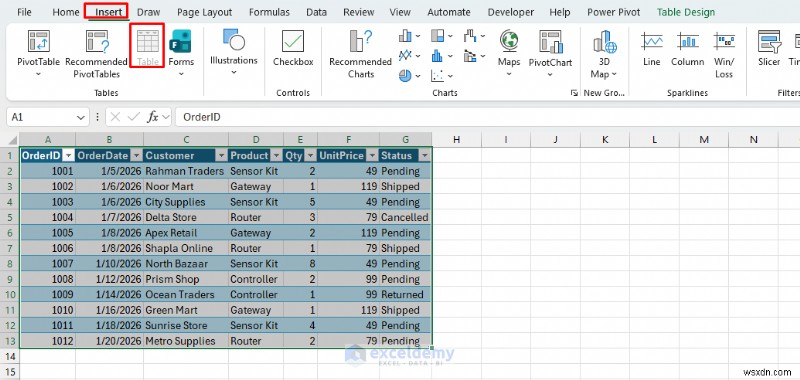This screenshot has width=800, height=380.
Task: Select row 14 header
Action: pyautogui.click(x=10, y=356)
